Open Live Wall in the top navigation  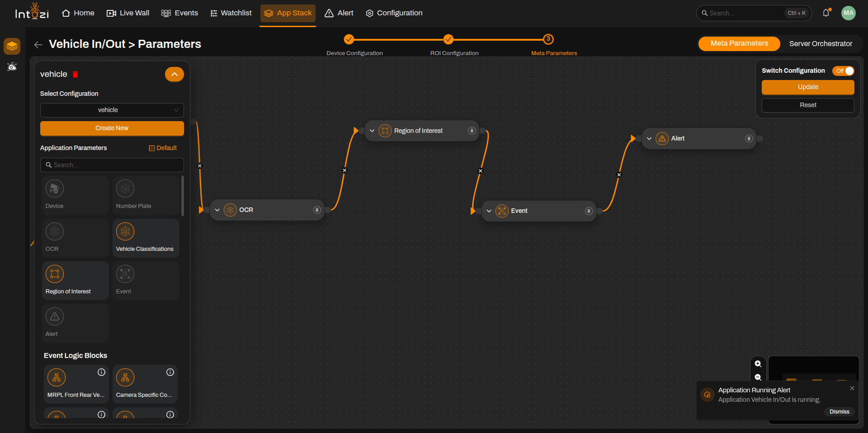(128, 13)
